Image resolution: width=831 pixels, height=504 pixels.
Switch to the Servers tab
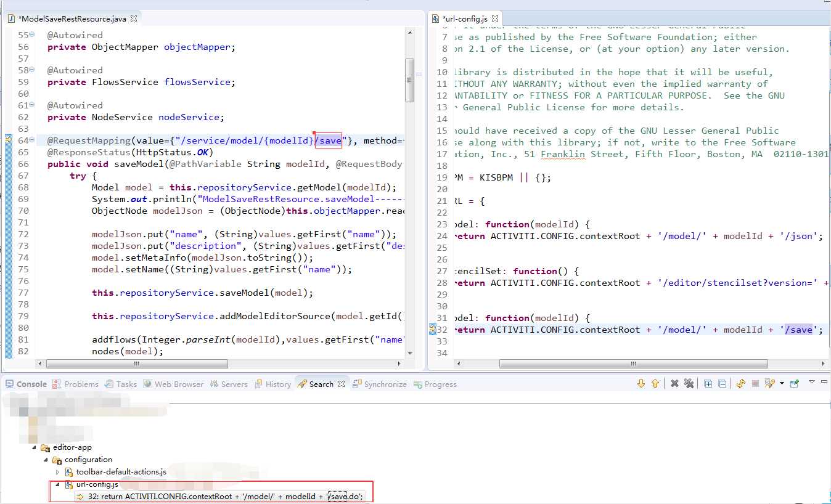229,384
